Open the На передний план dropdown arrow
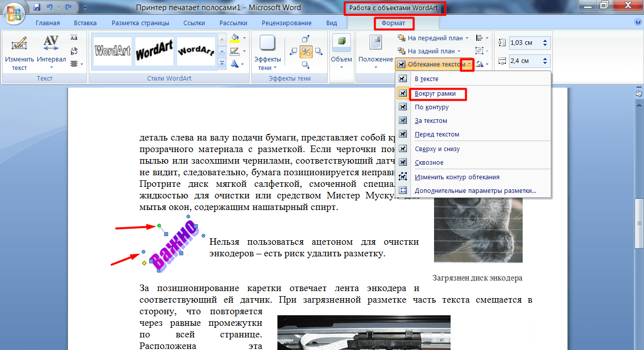Screen dimensions: 644x350 pos(467,38)
